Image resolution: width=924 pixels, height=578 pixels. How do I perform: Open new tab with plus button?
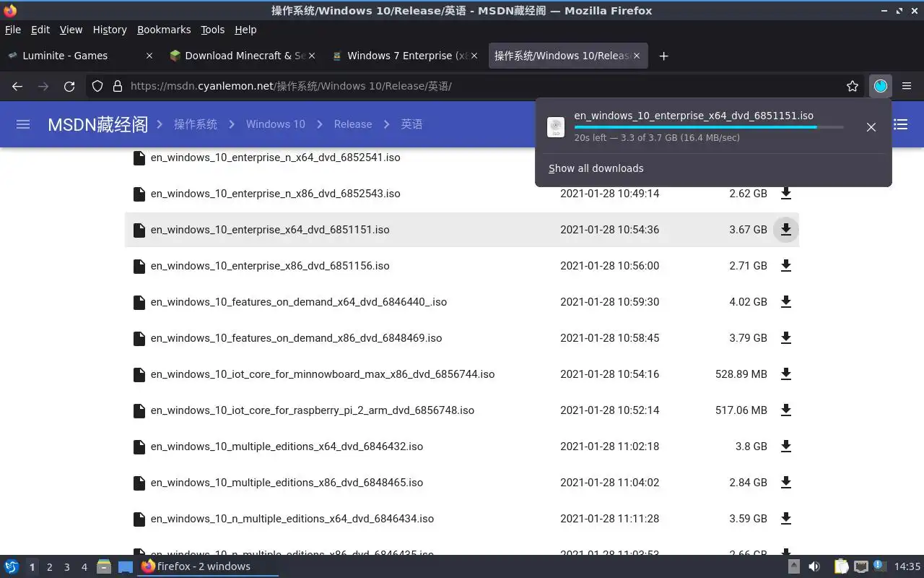click(x=663, y=56)
